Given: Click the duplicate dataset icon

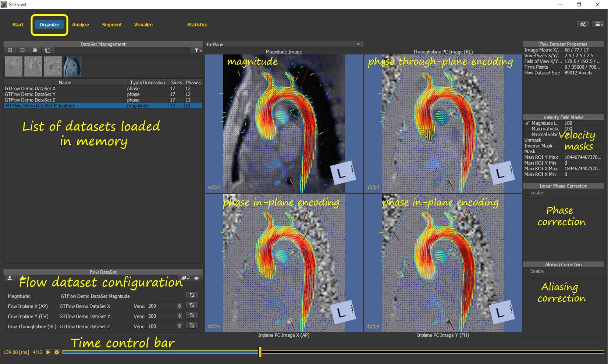Looking at the screenshot, I should 47,50.
